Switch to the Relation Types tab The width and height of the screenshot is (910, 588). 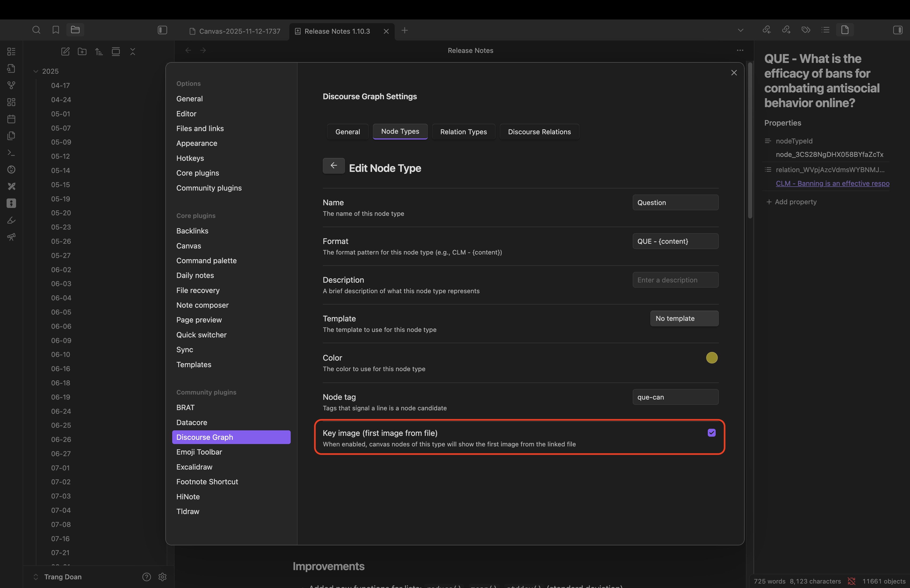[463, 132]
